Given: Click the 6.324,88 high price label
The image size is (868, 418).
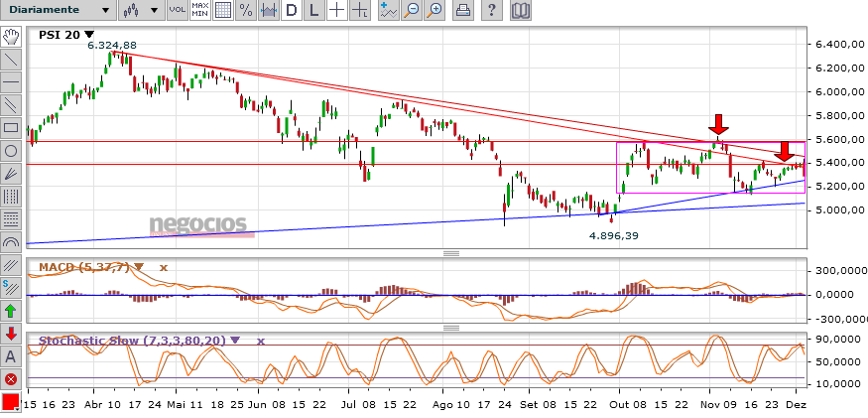Looking at the screenshot, I should 112,45.
